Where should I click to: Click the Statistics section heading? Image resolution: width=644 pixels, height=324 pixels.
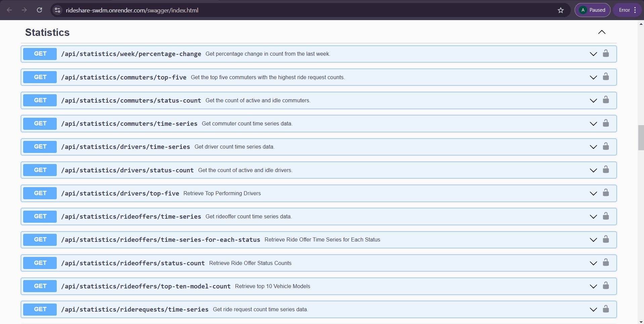(47, 32)
